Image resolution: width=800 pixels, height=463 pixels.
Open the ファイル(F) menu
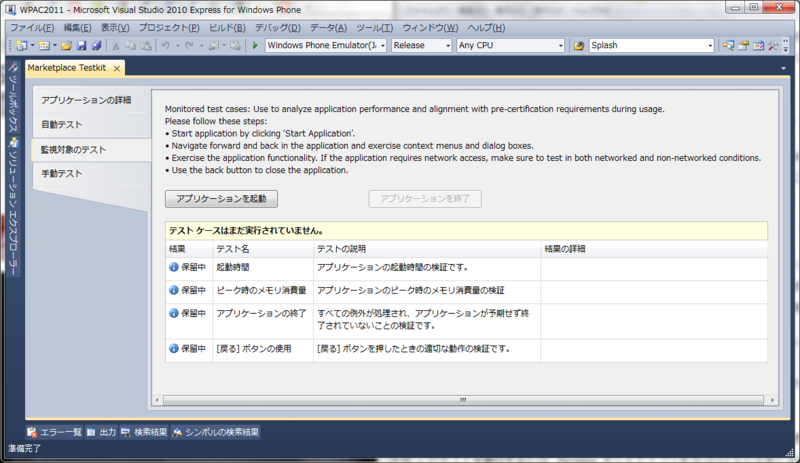(32, 28)
